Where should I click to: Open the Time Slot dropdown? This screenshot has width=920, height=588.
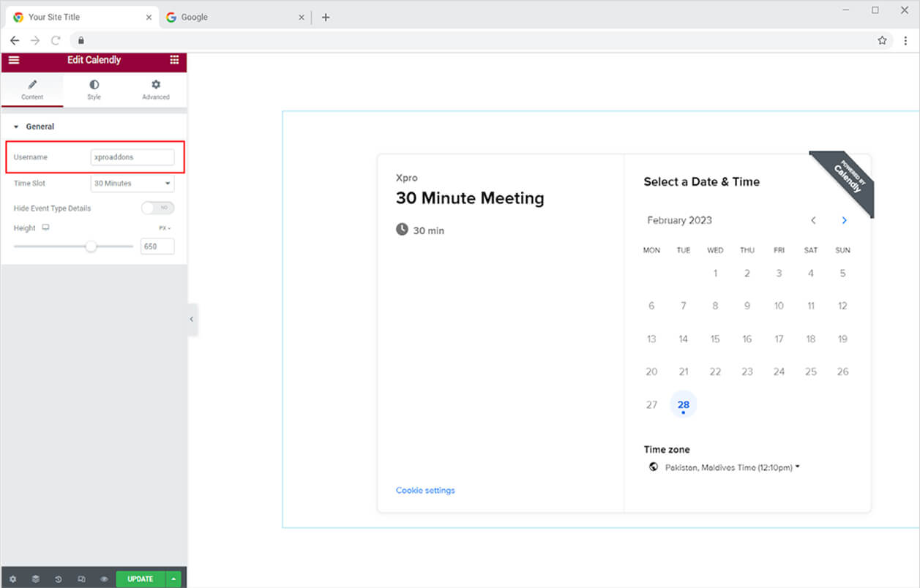[x=132, y=184]
